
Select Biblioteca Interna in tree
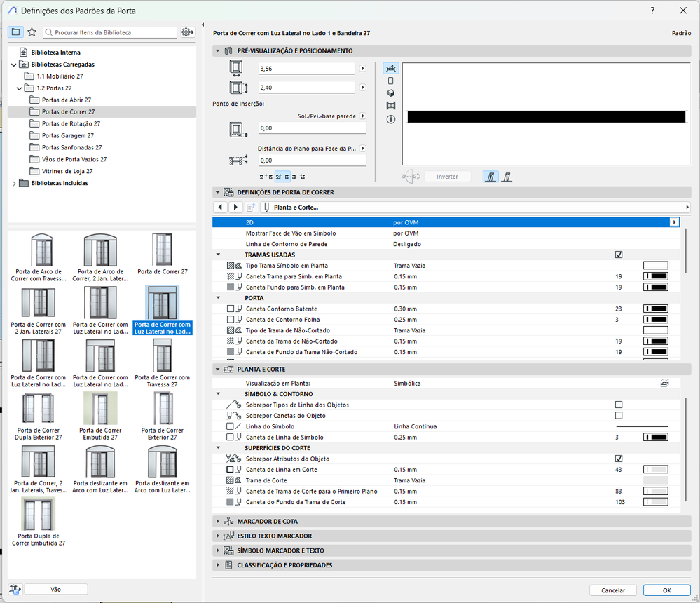[56, 53]
